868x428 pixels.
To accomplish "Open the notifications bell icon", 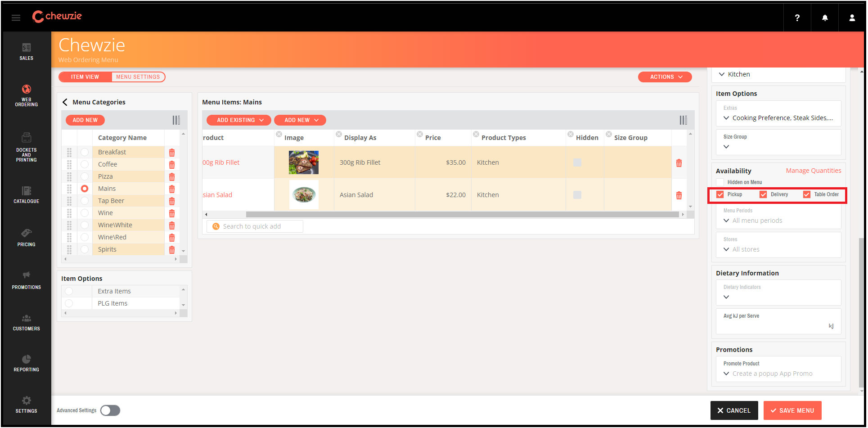I will [825, 18].
